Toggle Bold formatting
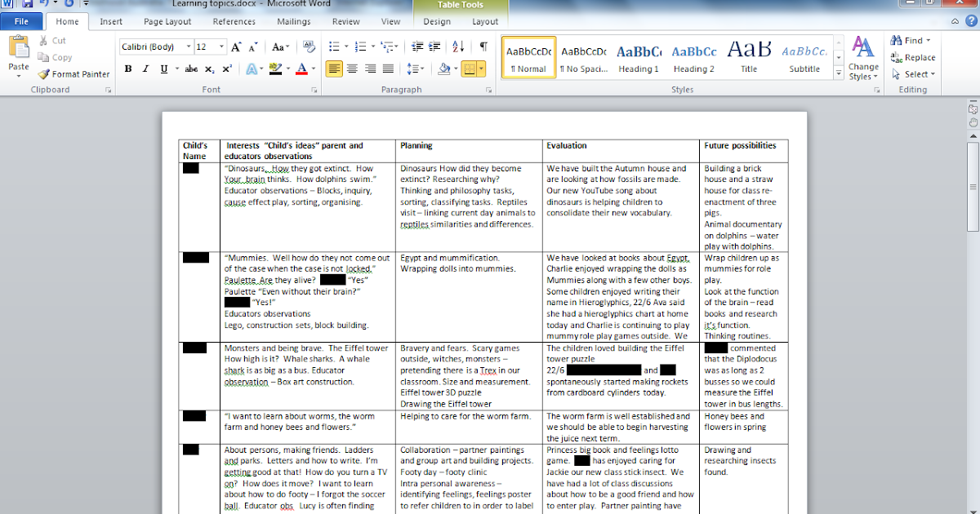 click(x=128, y=69)
